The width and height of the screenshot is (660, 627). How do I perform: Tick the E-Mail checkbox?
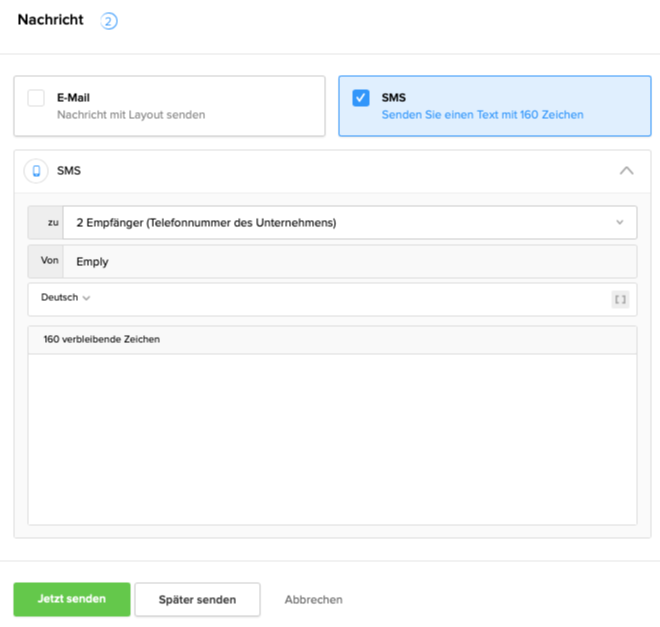pos(36,98)
